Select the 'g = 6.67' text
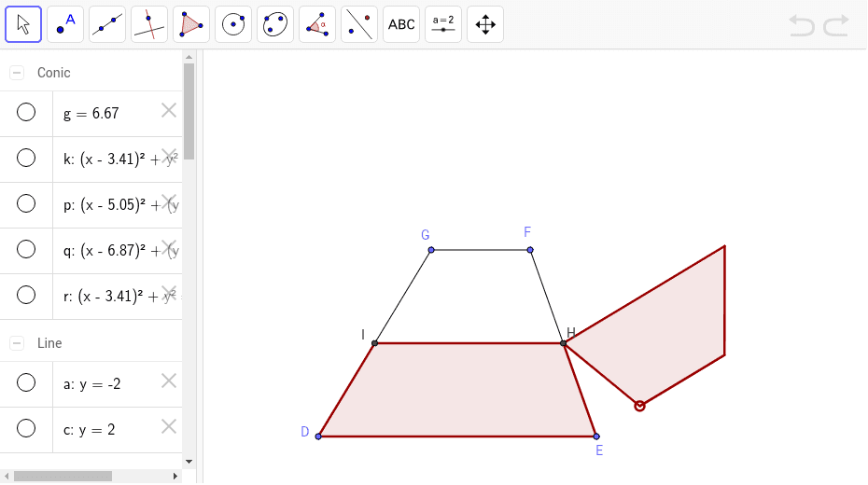The width and height of the screenshot is (868, 485). (91, 114)
